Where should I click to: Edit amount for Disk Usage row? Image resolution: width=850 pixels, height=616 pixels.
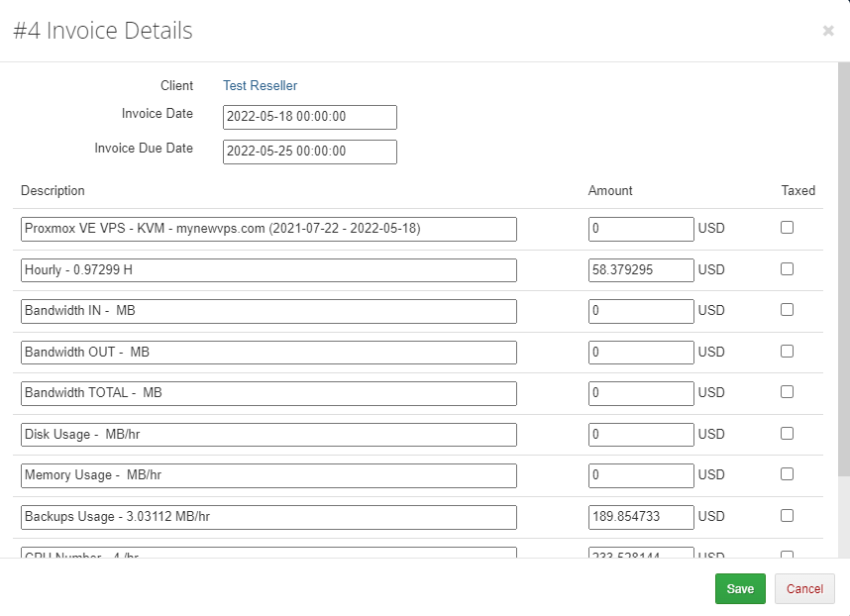point(641,435)
